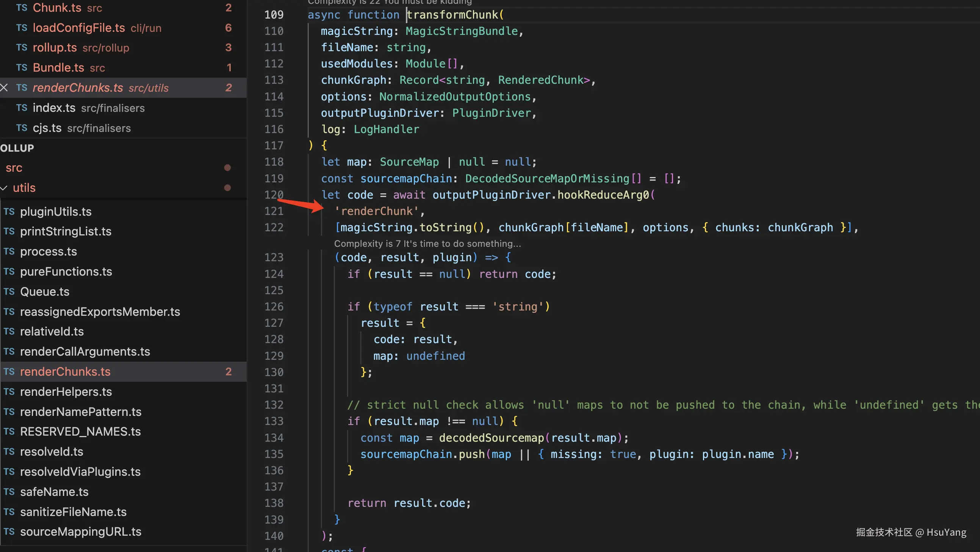Screen dimensions: 980x552
Task: Open cjs.ts from open editors list
Action: [47, 128]
